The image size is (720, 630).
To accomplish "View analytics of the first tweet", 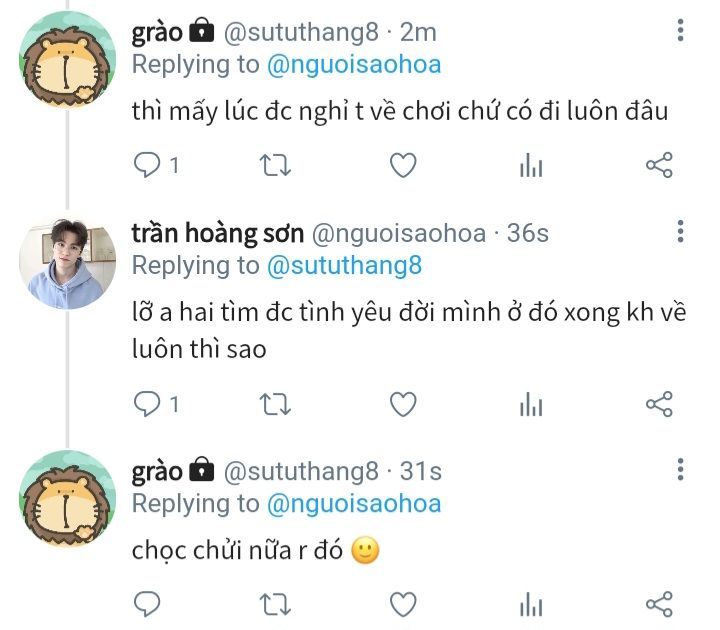I will click(x=531, y=165).
